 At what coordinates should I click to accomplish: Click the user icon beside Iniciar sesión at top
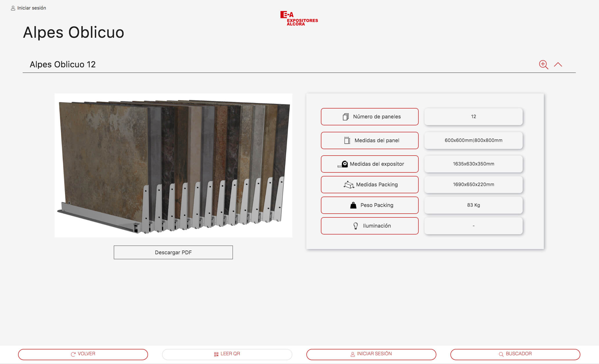point(13,8)
